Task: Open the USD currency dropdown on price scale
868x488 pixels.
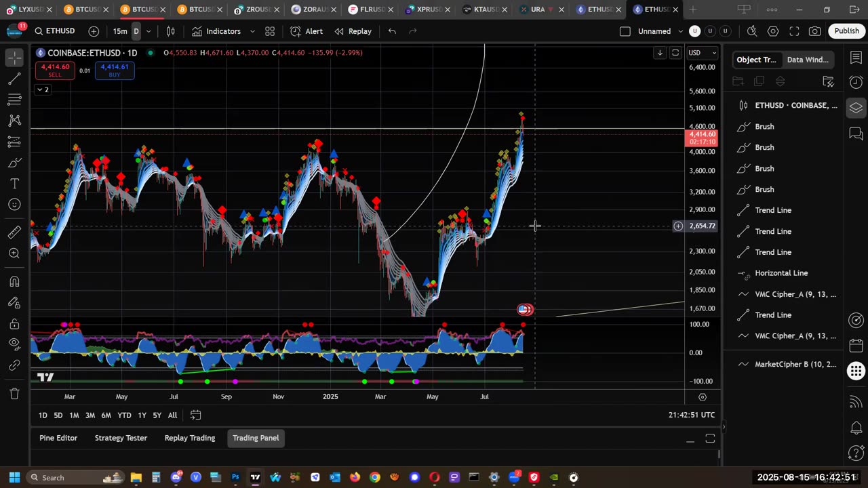Action: click(702, 53)
